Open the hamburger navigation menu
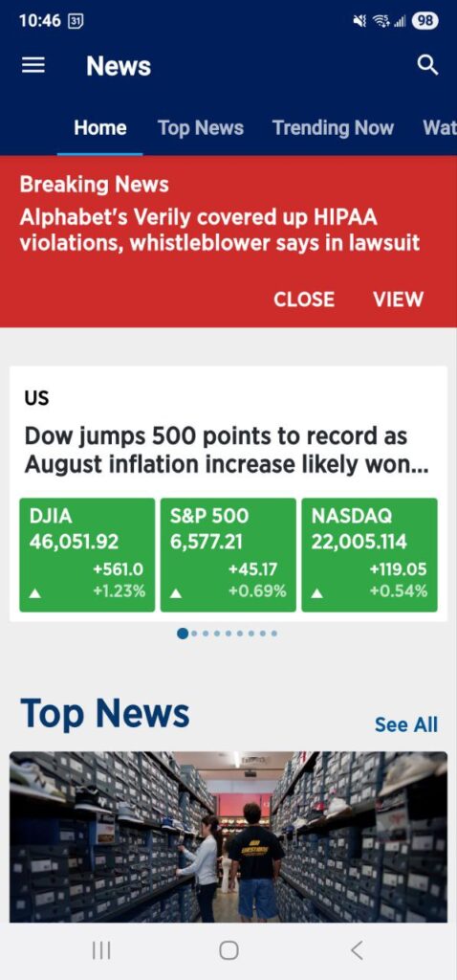This screenshot has height=980, width=457. (33, 66)
